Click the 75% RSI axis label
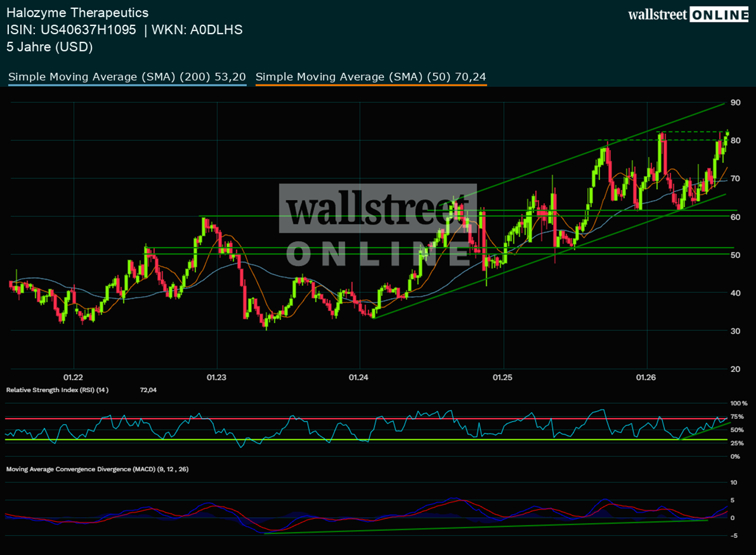Image resolution: width=756 pixels, height=555 pixels. (737, 417)
